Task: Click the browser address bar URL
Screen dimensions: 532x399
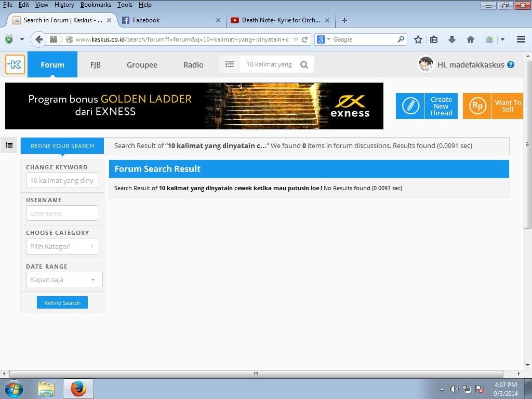Action: tap(182, 39)
